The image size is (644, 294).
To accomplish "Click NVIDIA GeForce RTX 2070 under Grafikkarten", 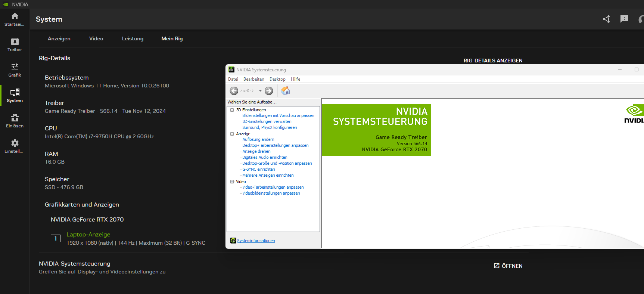I will click(87, 220).
